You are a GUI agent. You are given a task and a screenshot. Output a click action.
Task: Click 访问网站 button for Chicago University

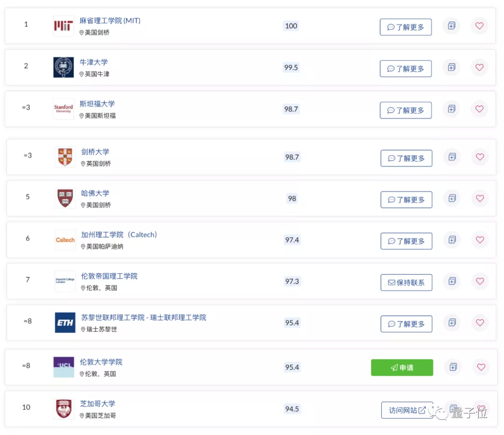[x=407, y=410]
